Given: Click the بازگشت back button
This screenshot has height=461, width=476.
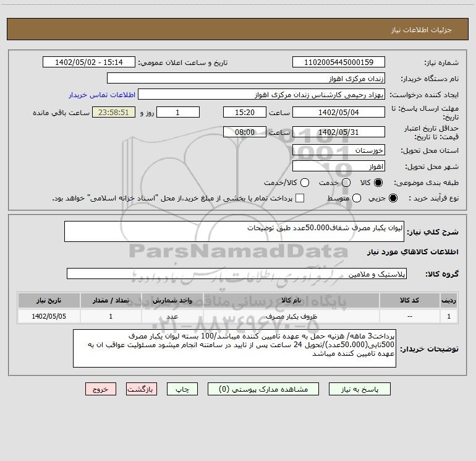Looking at the screenshot, I should pyautogui.click(x=142, y=389).
